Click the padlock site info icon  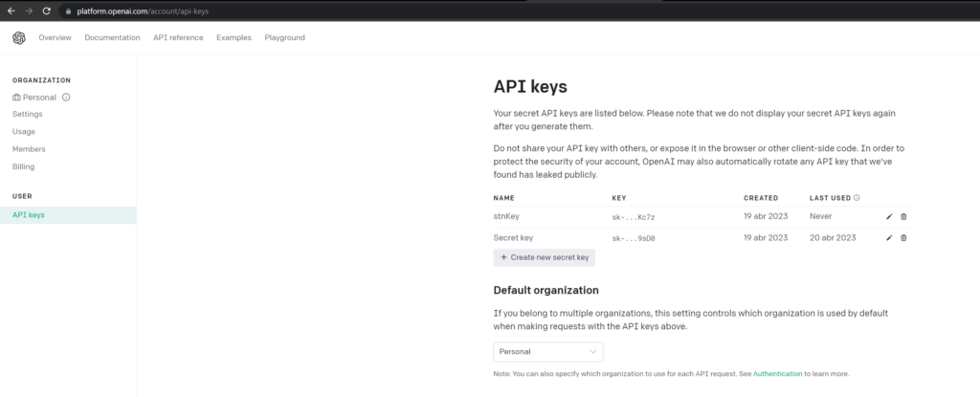(x=69, y=11)
